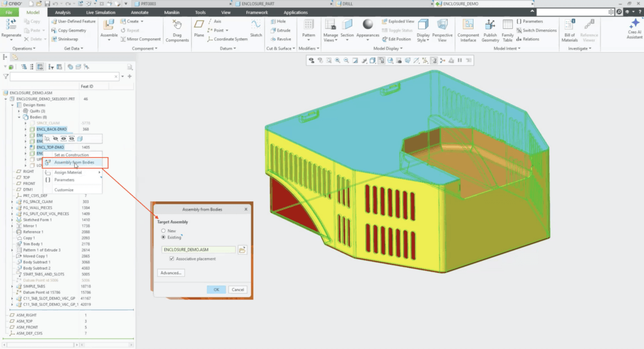The image size is (644, 349).
Task: Open folder browse icon beside ENCLOSURE_DEMO.ASM field
Action: tap(242, 250)
